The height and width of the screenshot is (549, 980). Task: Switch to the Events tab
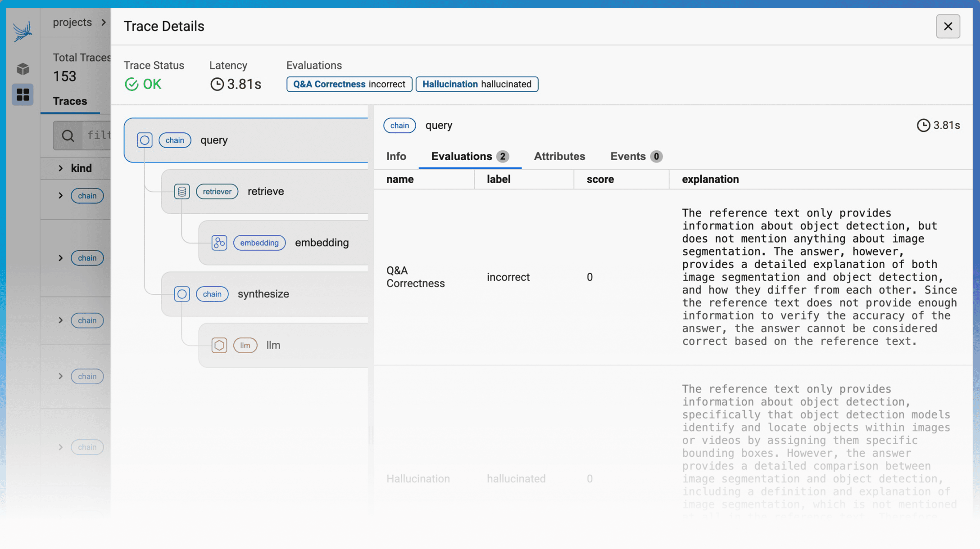point(636,156)
